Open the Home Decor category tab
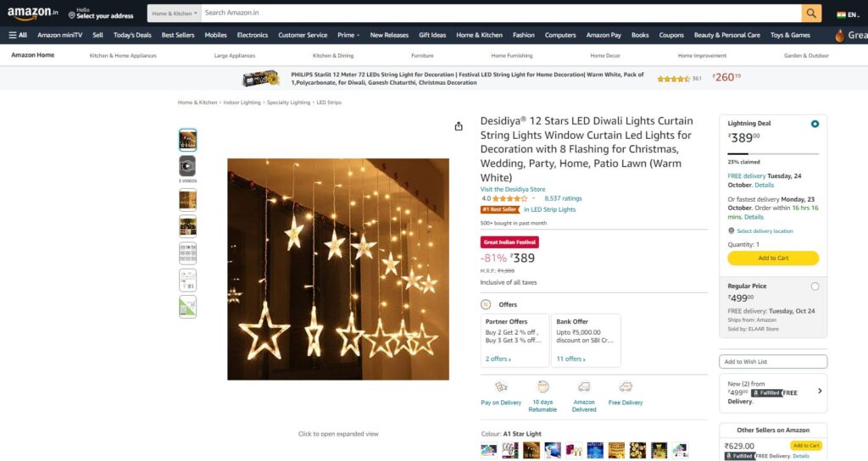Image resolution: width=868 pixels, height=461 pixels. click(x=605, y=55)
